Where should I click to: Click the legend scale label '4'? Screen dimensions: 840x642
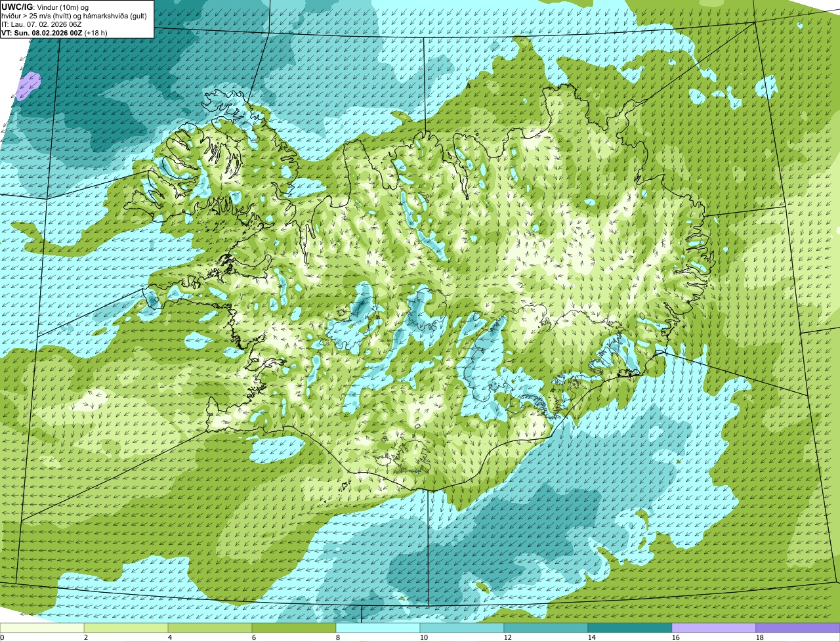(x=170, y=637)
